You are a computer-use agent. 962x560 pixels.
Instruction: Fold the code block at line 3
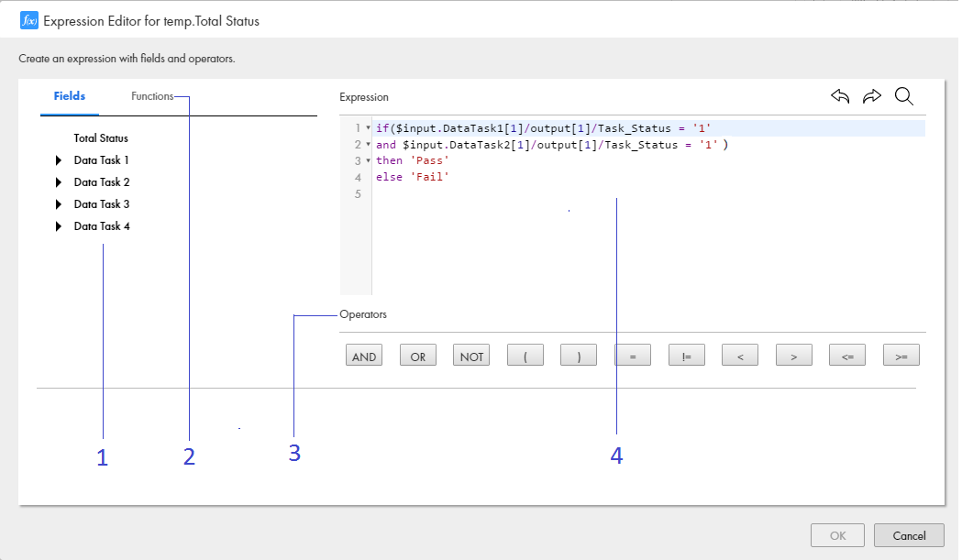click(x=368, y=160)
